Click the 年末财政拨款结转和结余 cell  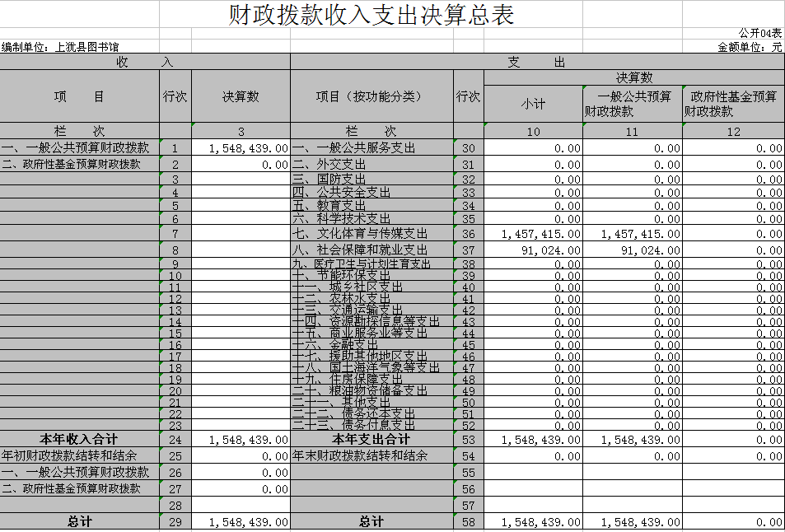(x=360, y=455)
